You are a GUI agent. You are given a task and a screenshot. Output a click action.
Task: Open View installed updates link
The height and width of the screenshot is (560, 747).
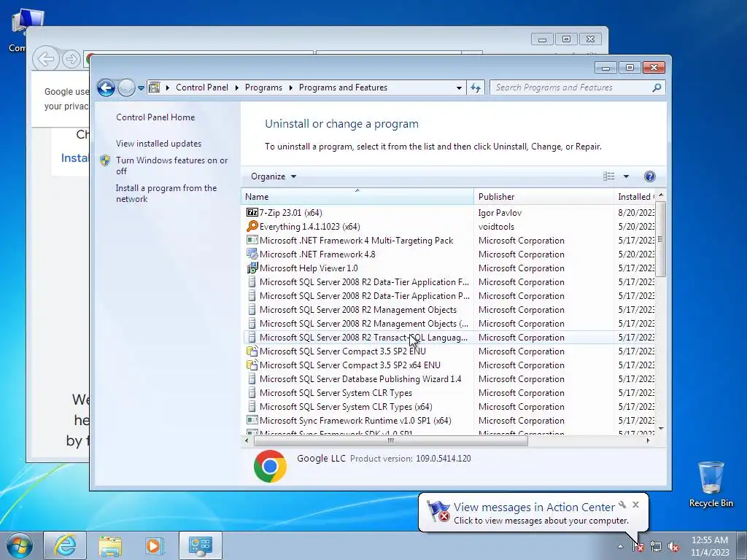[x=158, y=144]
